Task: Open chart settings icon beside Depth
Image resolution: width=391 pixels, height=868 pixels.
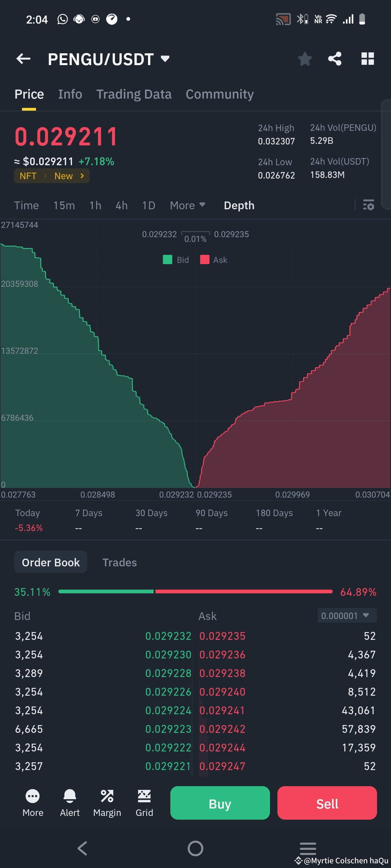Action: click(x=369, y=205)
